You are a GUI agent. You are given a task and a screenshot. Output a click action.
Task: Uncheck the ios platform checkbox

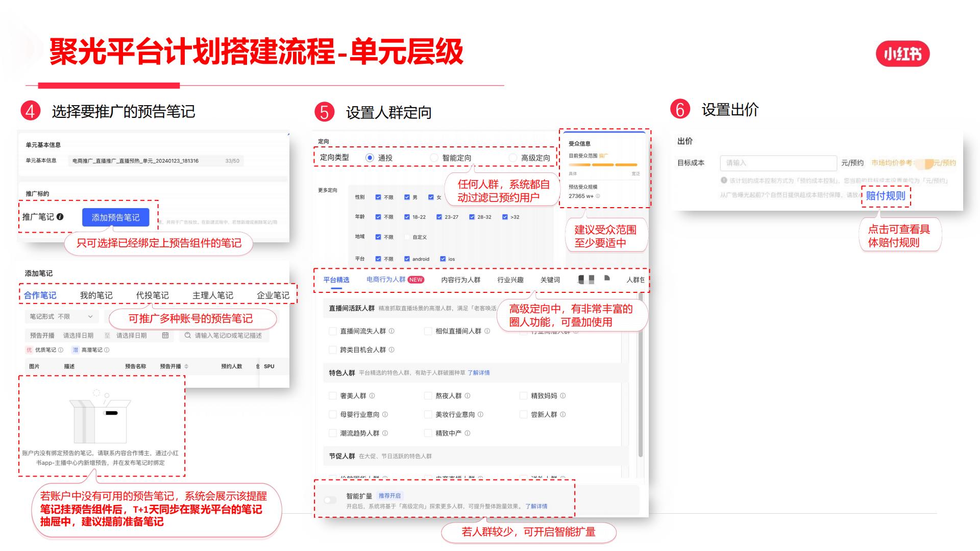tap(443, 259)
